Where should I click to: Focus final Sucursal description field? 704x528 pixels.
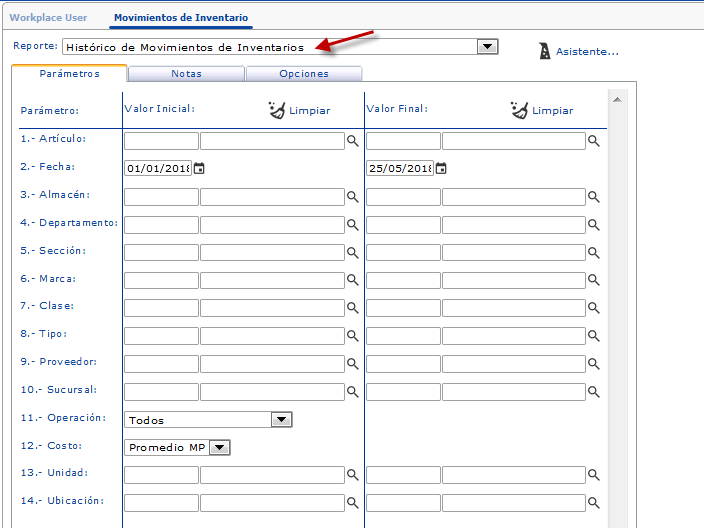coord(514,392)
